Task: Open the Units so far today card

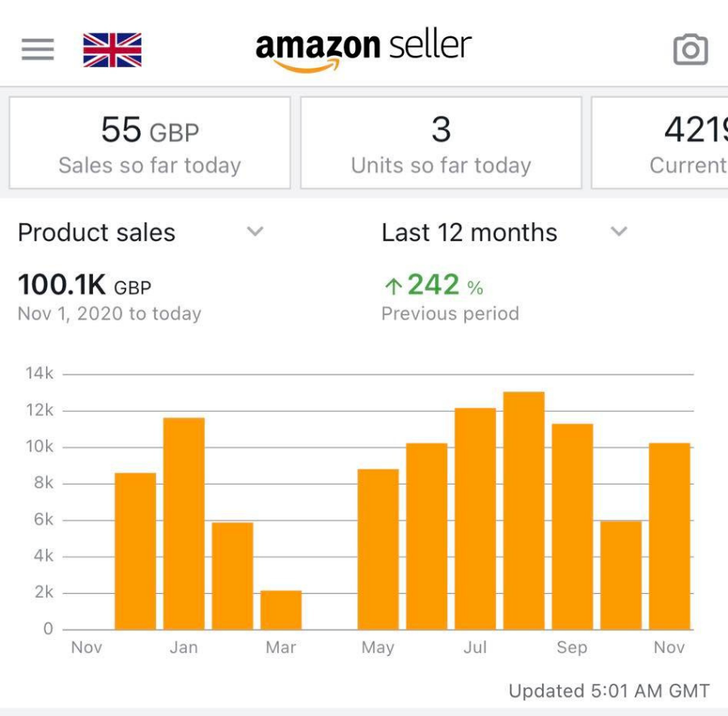Action: pyautogui.click(x=441, y=143)
